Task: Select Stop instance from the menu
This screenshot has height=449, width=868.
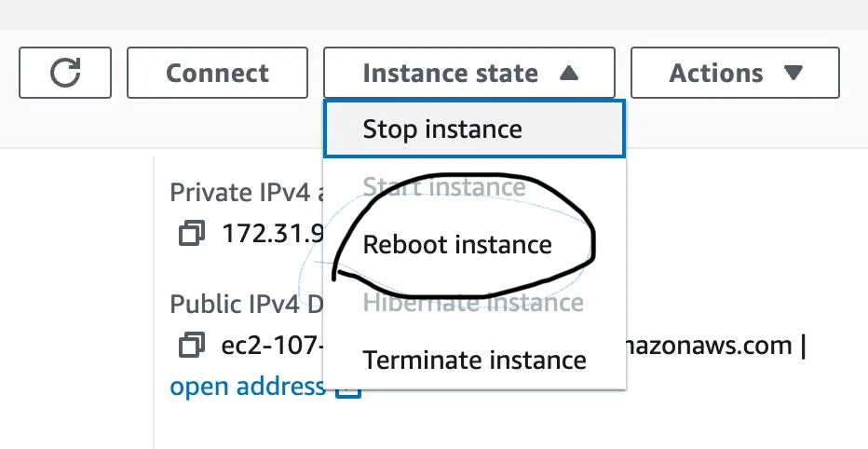Action: (x=442, y=129)
